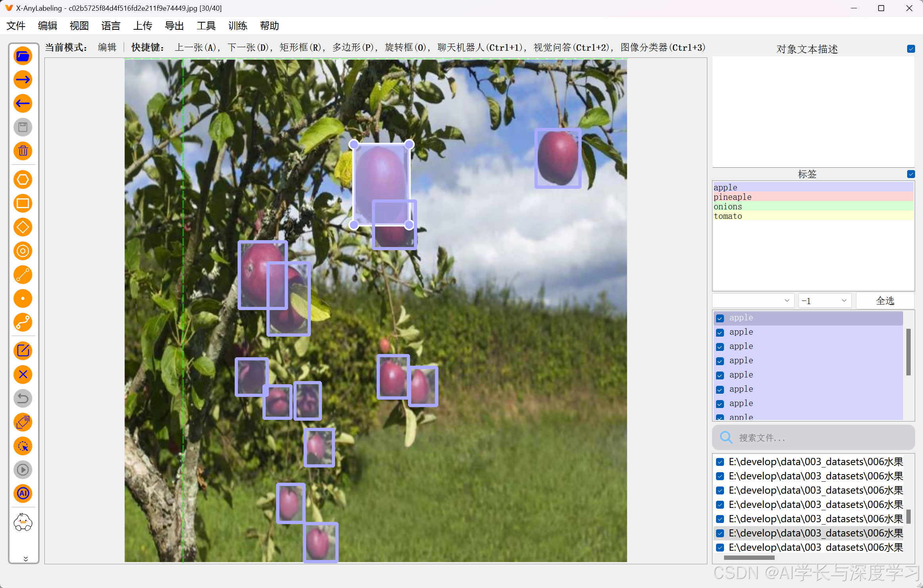Uncheck the first apple object checkbox

tap(720, 318)
